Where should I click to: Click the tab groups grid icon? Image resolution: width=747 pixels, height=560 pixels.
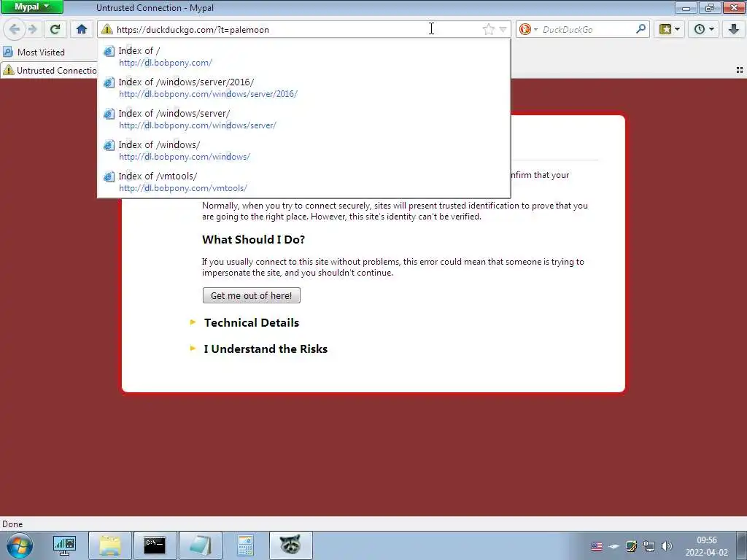(x=740, y=70)
